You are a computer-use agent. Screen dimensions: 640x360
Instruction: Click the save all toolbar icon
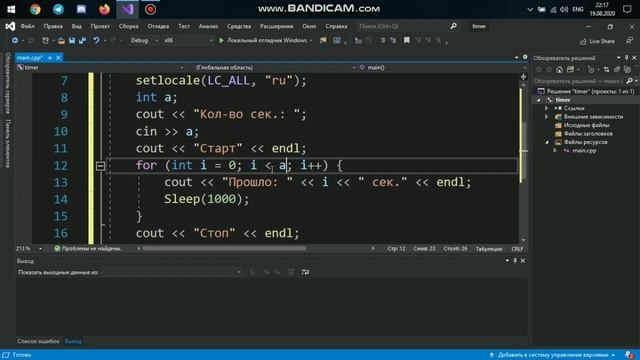coord(82,40)
